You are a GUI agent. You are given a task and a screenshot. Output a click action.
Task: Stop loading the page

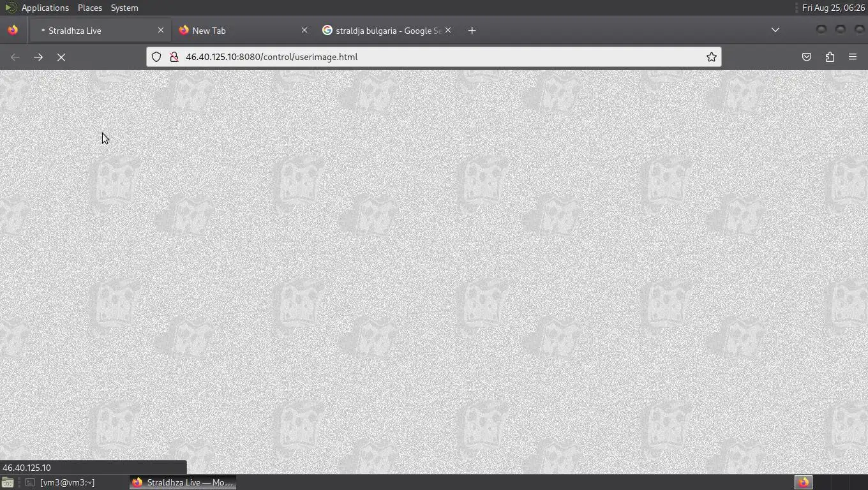pos(61,57)
